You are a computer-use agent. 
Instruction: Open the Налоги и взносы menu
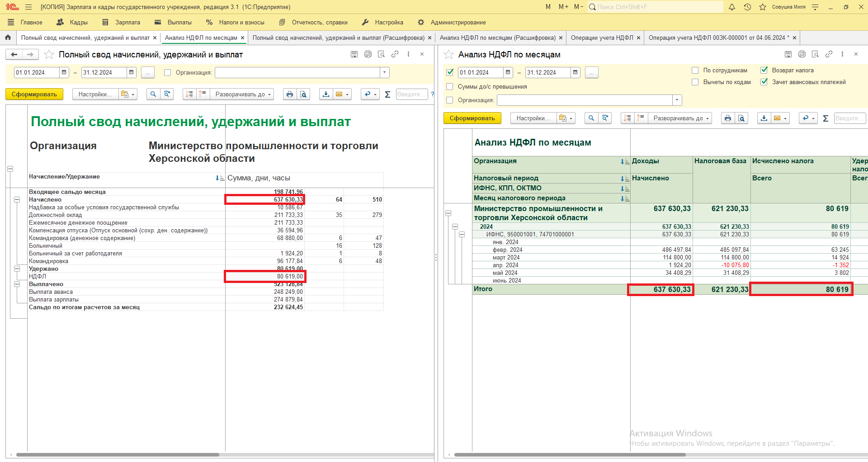coord(236,22)
